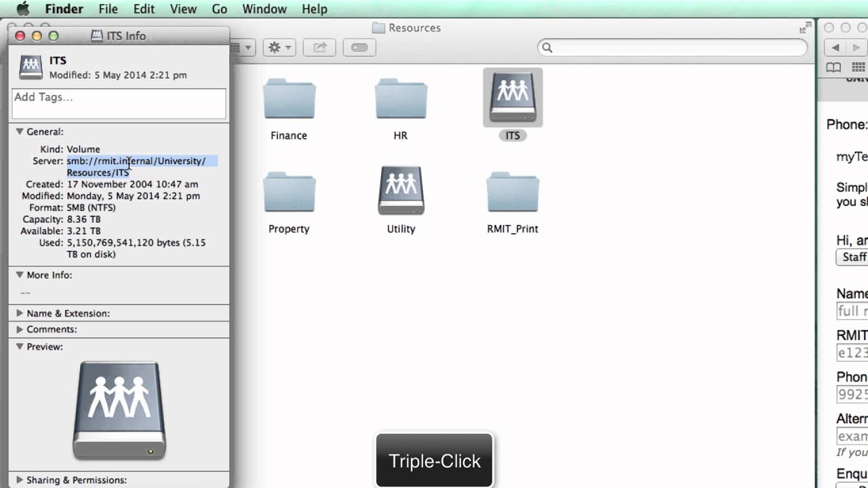The image size is (868, 488).
Task: Open the File menu
Action: coord(108,9)
